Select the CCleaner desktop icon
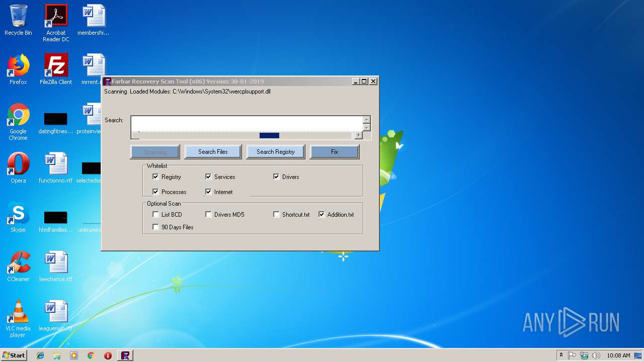This screenshot has height=362, width=644. tap(18, 266)
